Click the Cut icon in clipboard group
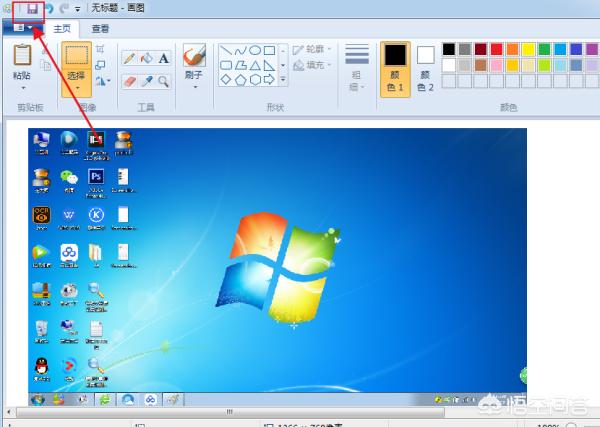The width and height of the screenshot is (600, 427). (x=46, y=50)
